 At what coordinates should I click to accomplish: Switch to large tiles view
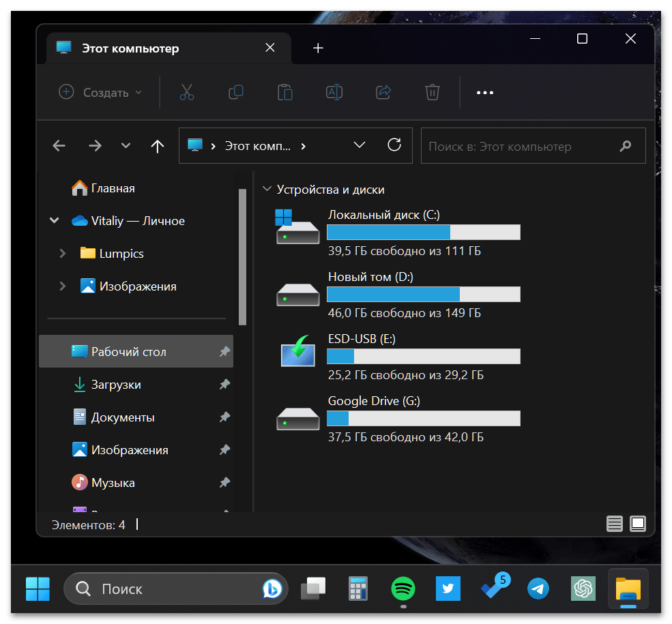[638, 524]
